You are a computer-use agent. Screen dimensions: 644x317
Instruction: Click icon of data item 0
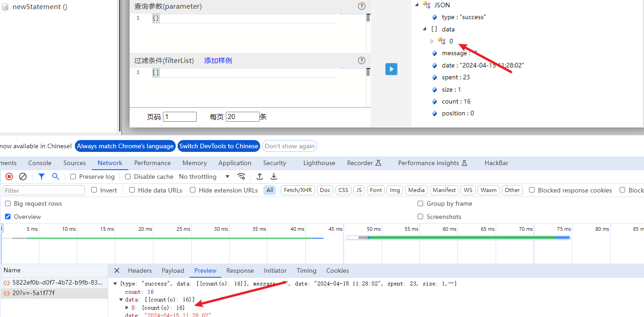[x=442, y=41]
